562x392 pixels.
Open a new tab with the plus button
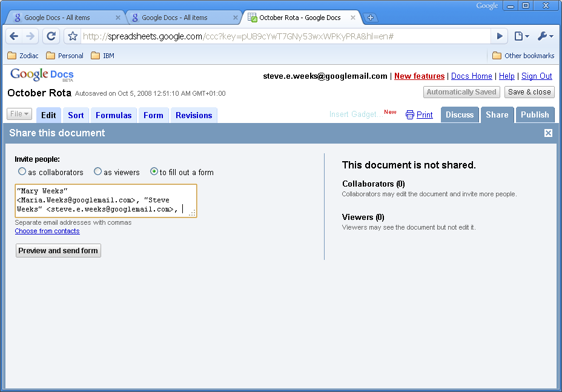click(x=371, y=17)
